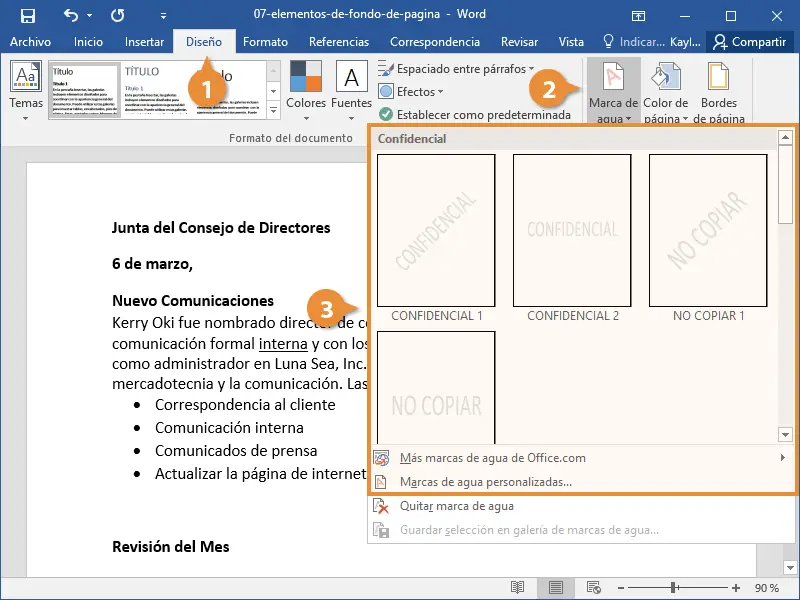Screen dimensions: 800x600
Task: Save the document with the floppy disk icon
Action: click(28, 15)
